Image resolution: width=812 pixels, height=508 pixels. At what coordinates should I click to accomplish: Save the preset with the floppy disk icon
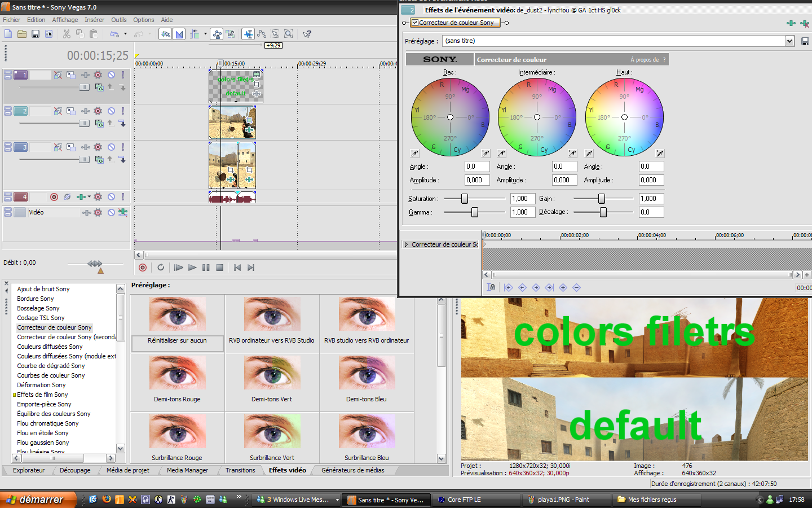(805, 41)
